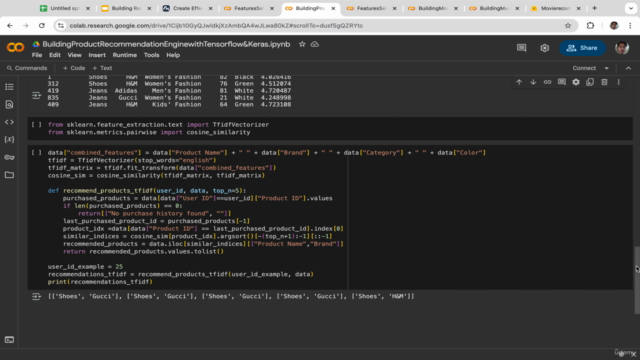Click the line user_id_example = 25
The height and width of the screenshot is (360, 640).
point(85,267)
